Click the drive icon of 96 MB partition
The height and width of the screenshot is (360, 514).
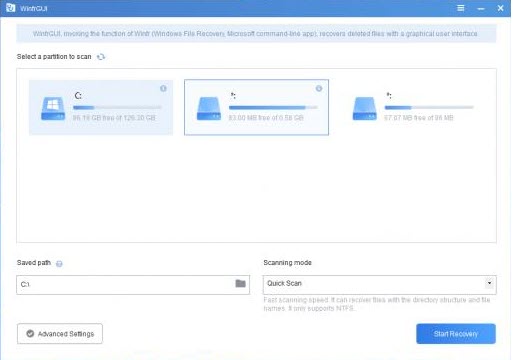pyautogui.click(x=364, y=108)
